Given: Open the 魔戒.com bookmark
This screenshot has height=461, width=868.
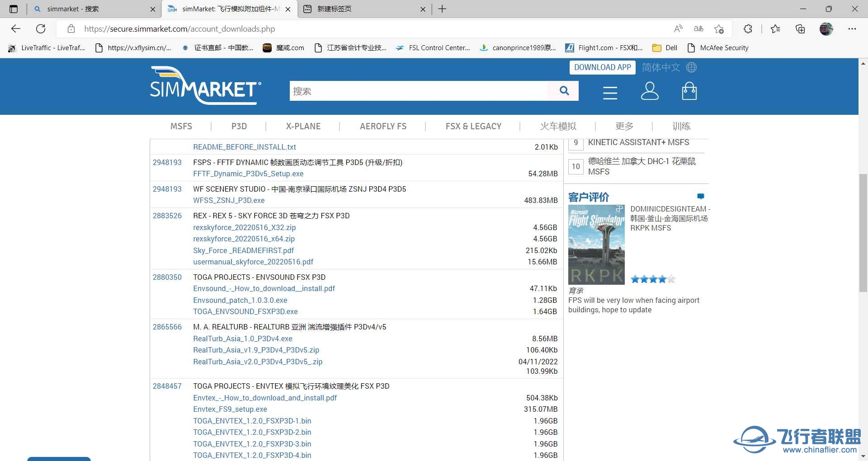Looking at the screenshot, I should tap(283, 48).
